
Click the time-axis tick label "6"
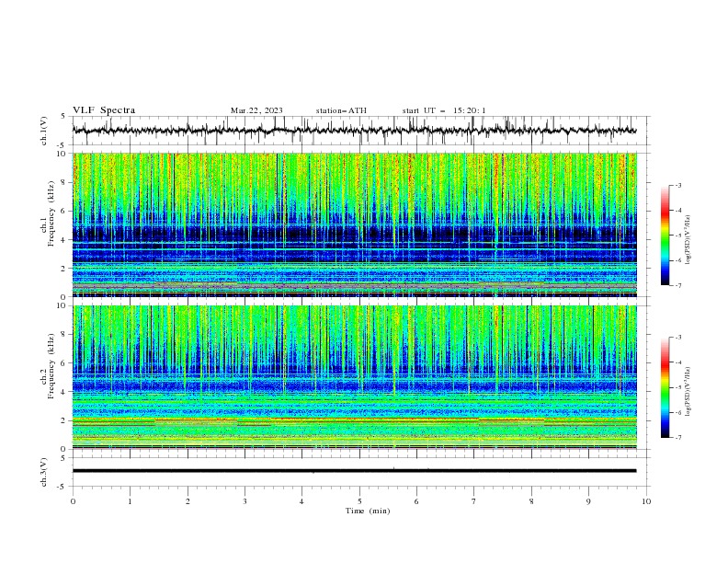pyautogui.click(x=416, y=501)
